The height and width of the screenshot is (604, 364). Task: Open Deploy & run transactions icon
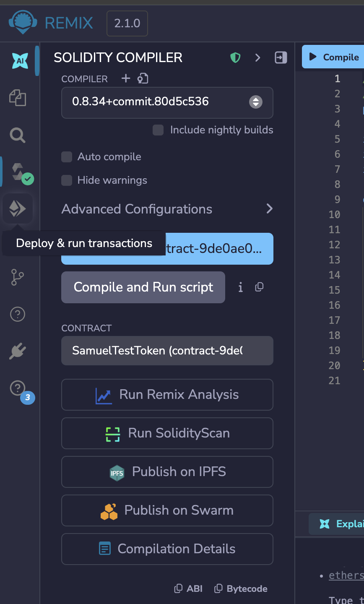tap(18, 208)
